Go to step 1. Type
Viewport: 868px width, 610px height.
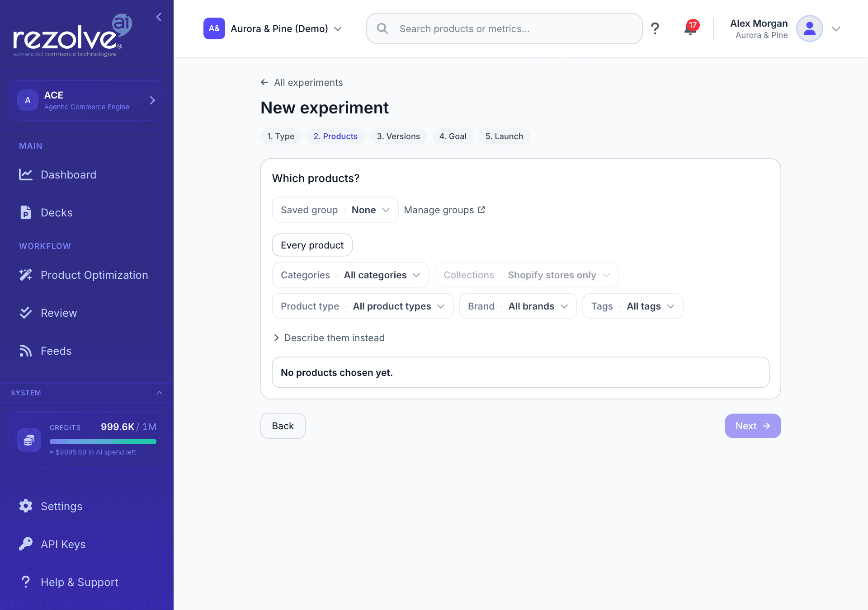[280, 136]
